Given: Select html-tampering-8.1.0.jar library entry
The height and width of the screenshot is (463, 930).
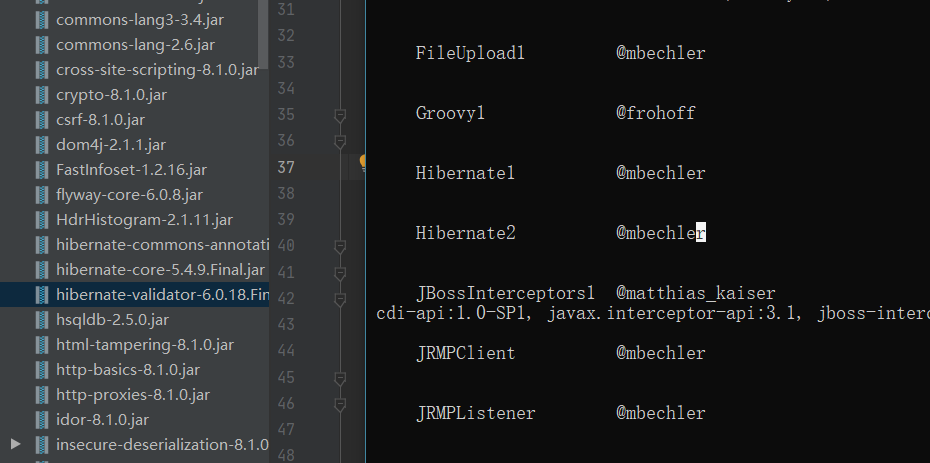Looking at the screenshot, I should [x=145, y=345].
